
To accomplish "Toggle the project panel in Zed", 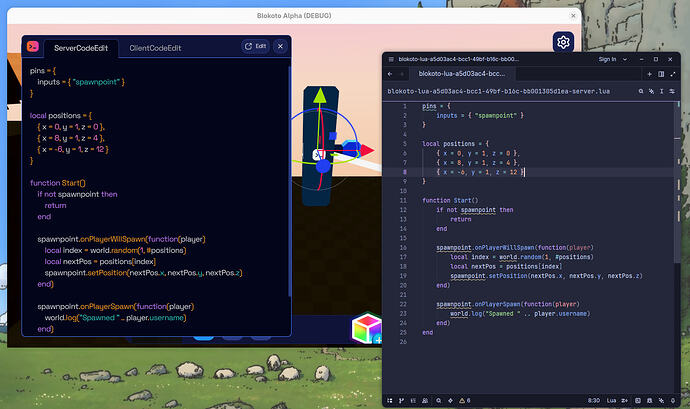I will pos(390,400).
